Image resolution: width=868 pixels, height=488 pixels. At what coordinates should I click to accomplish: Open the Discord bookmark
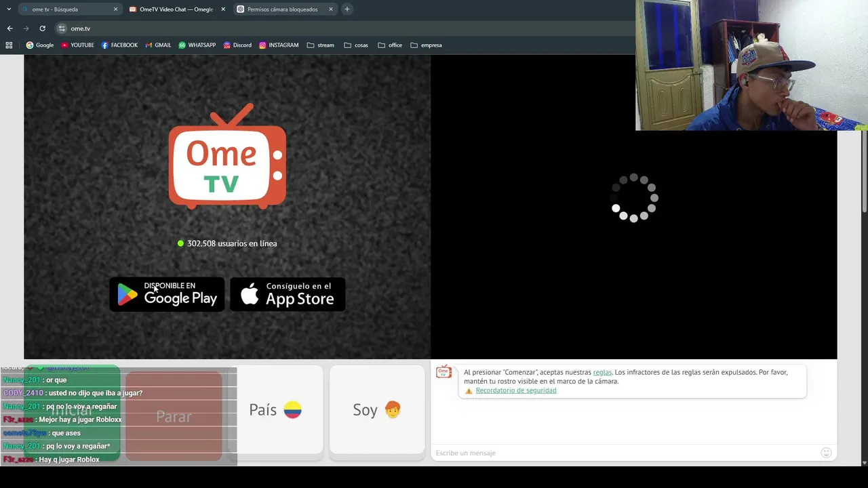click(x=237, y=45)
